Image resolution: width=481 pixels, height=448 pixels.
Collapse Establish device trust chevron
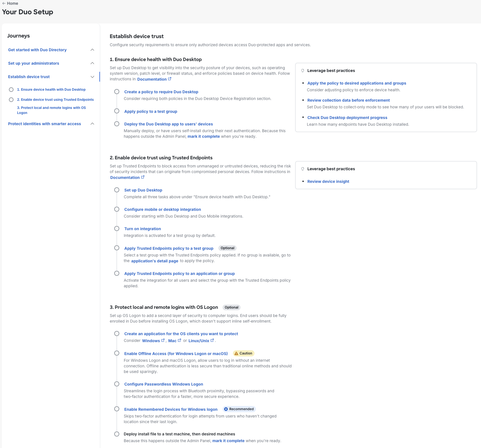[92, 77]
